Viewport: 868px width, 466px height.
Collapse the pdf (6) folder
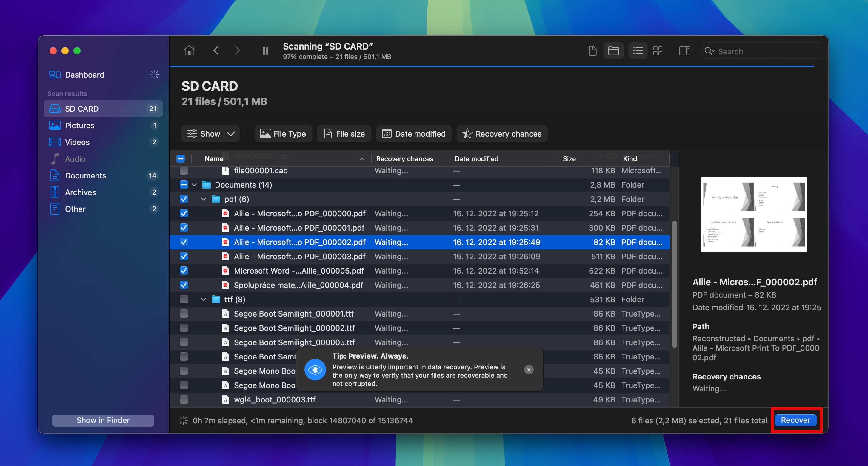pos(204,199)
